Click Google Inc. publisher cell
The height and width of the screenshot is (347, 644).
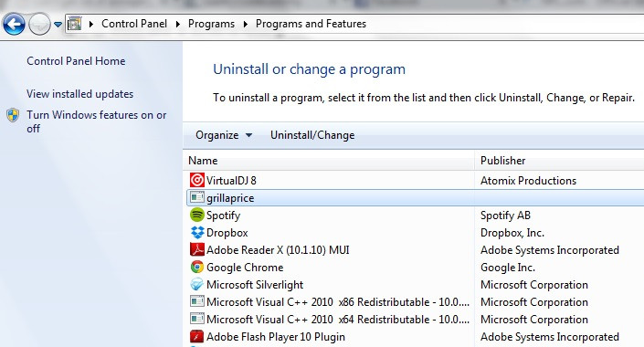coord(508,268)
